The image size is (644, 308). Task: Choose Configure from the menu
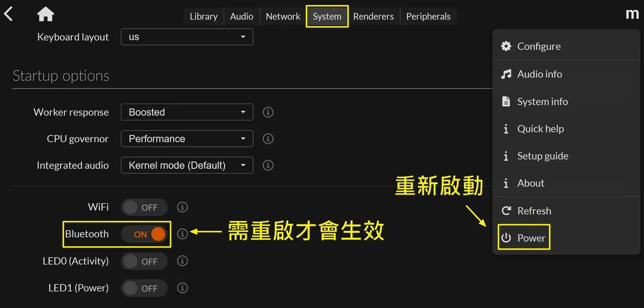tap(566, 46)
